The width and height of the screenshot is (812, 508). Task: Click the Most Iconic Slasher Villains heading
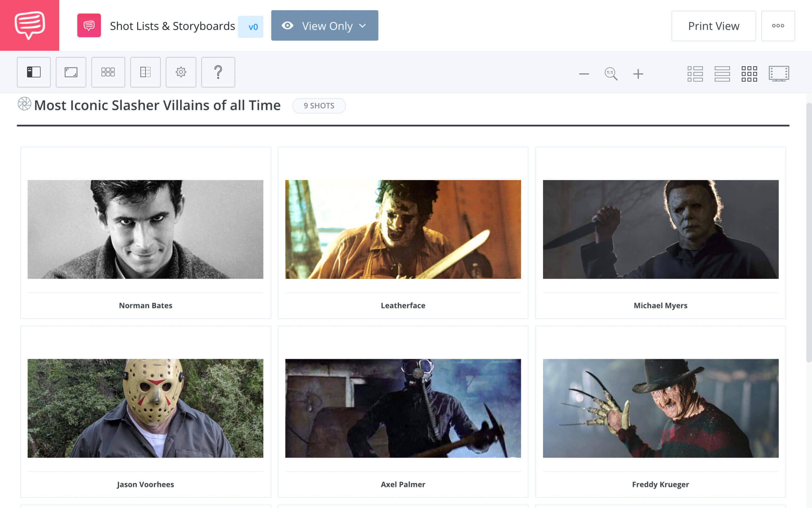point(157,105)
